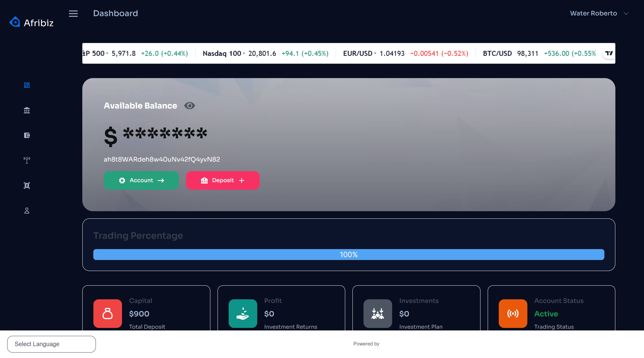This screenshot has height=358, width=644.
Task: Click the hamburger menu beside Dashboard
Action: [73, 14]
